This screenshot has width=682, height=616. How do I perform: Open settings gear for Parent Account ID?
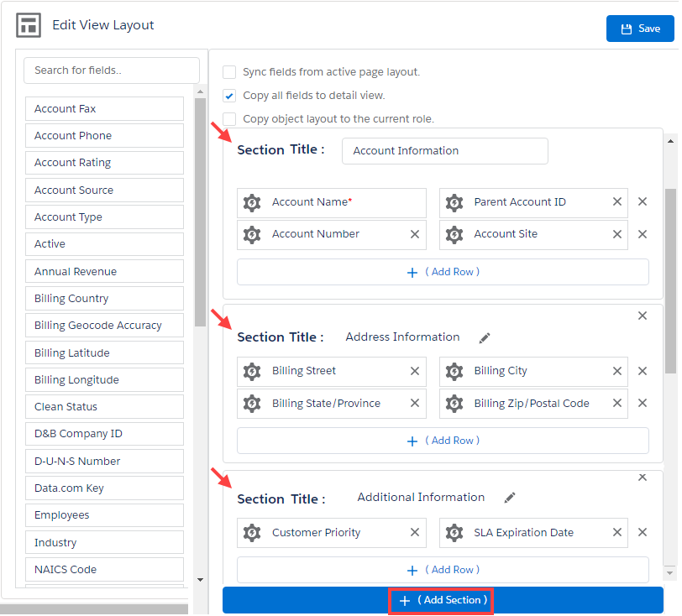pos(454,202)
